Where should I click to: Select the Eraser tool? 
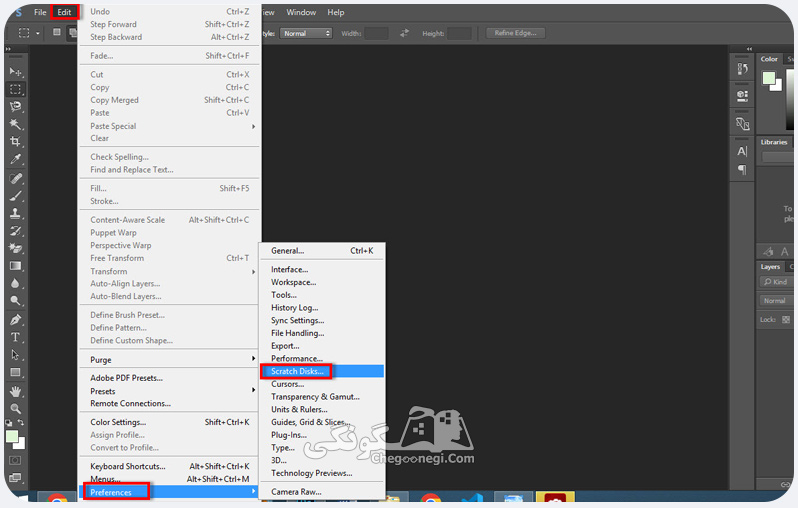click(x=15, y=248)
